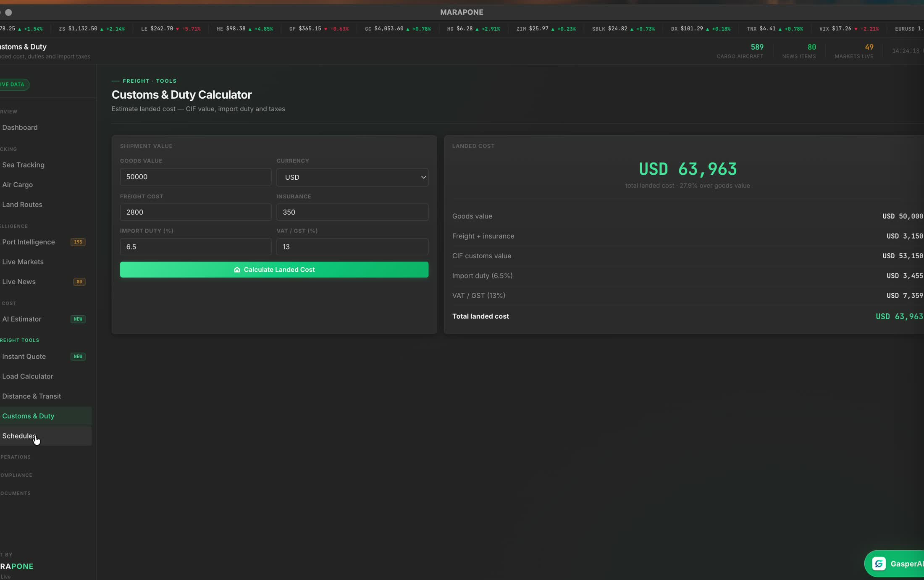Viewport: 924px width, 580px height.
Task: Click the house icon in Calculate button
Action: click(x=237, y=270)
